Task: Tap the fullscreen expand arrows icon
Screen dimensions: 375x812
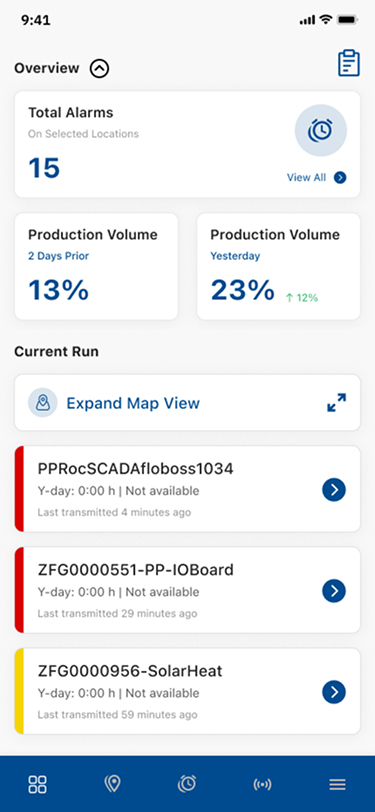Action: click(337, 402)
